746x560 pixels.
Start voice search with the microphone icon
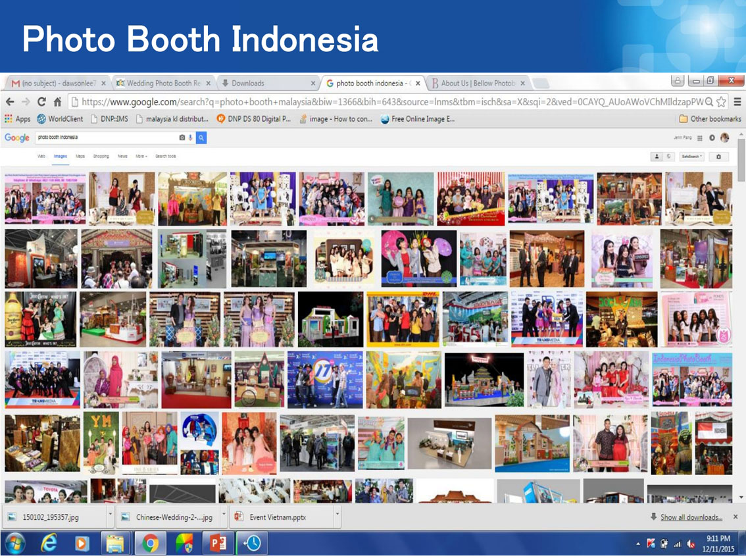[190, 138]
